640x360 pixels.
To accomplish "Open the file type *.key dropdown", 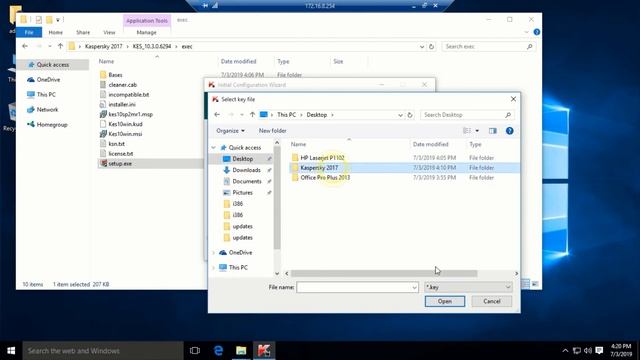I will pyautogui.click(x=468, y=287).
